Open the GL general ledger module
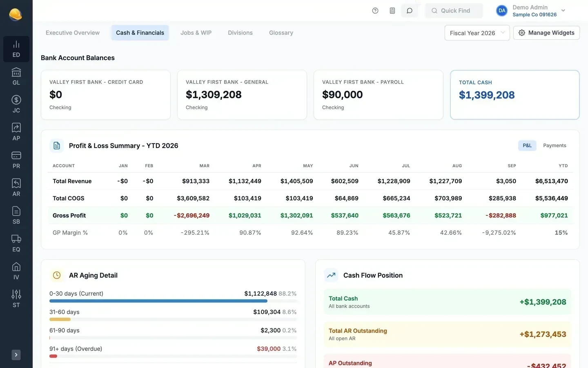The width and height of the screenshot is (588, 368). [x=16, y=77]
